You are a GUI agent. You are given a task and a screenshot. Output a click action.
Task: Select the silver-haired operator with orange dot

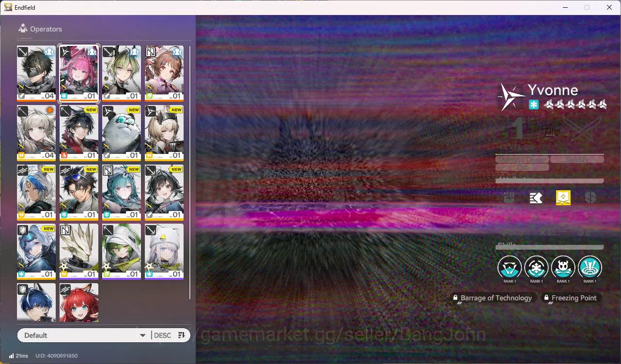(x=36, y=133)
